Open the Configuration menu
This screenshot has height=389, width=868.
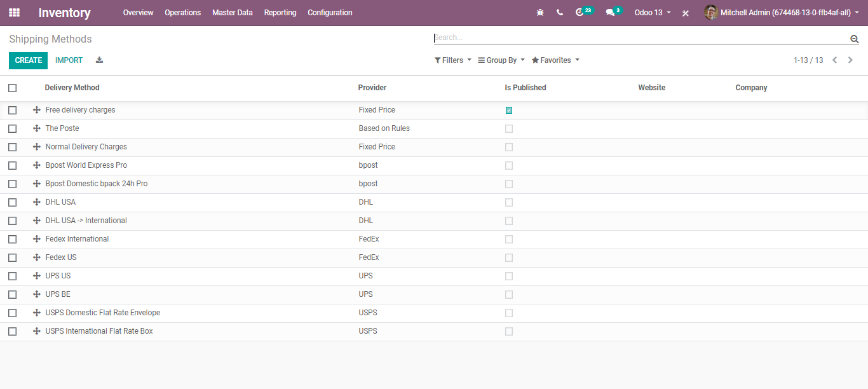pos(330,13)
